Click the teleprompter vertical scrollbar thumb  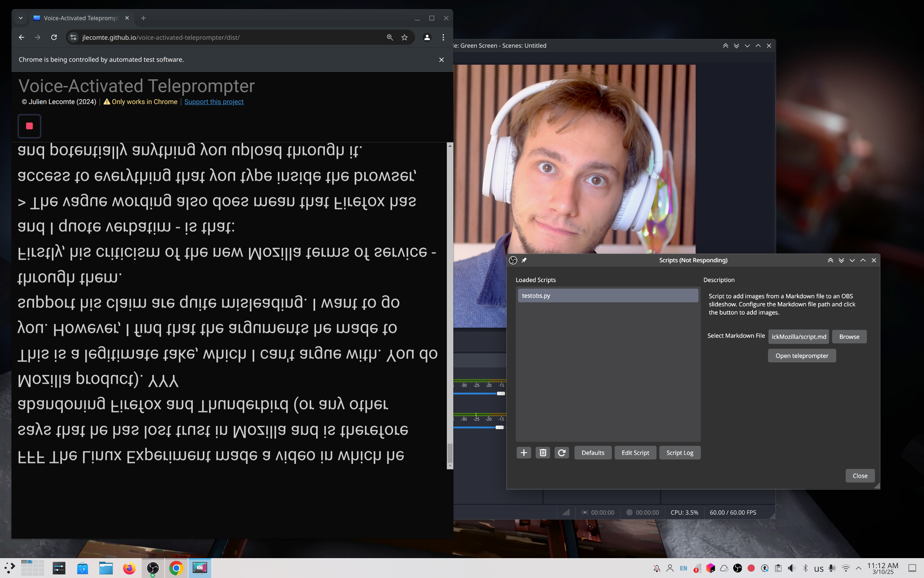[450, 453]
